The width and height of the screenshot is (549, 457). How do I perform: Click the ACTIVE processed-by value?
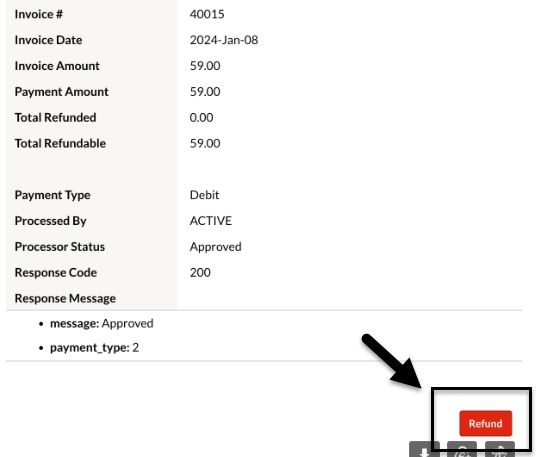211,221
